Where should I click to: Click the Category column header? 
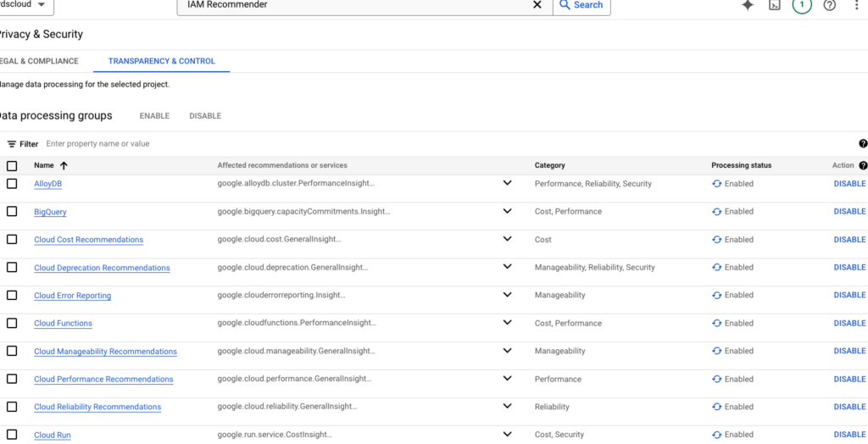[549, 165]
